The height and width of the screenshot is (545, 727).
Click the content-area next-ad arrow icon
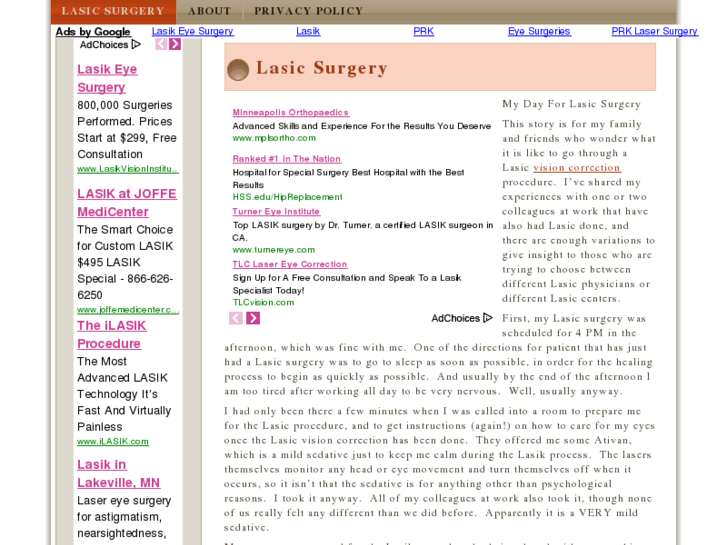pos(253,318)
